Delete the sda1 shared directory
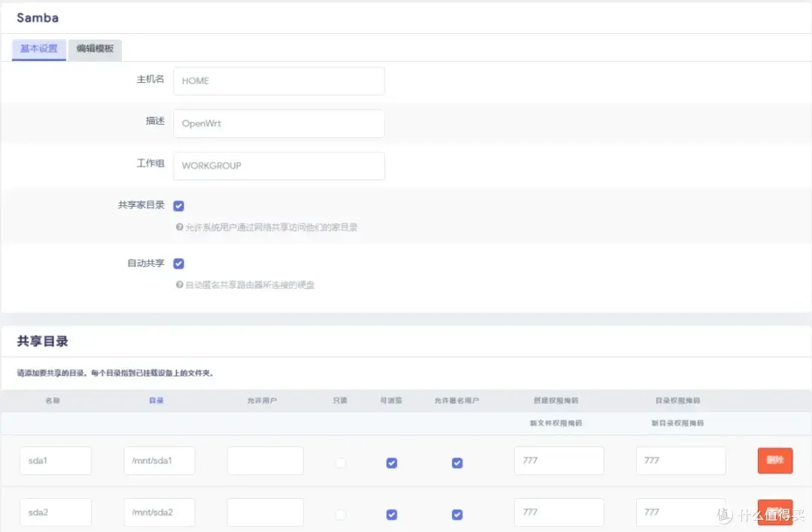 (774, 461)
